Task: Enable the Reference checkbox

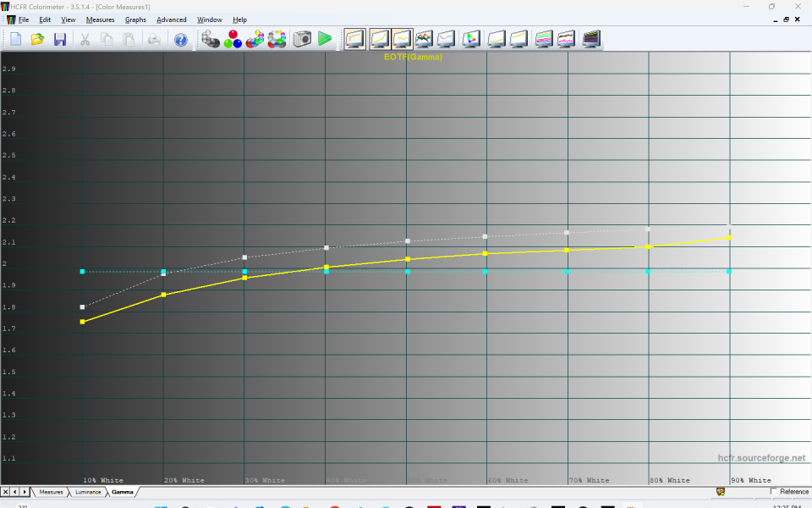Action: tap(775, 491)
